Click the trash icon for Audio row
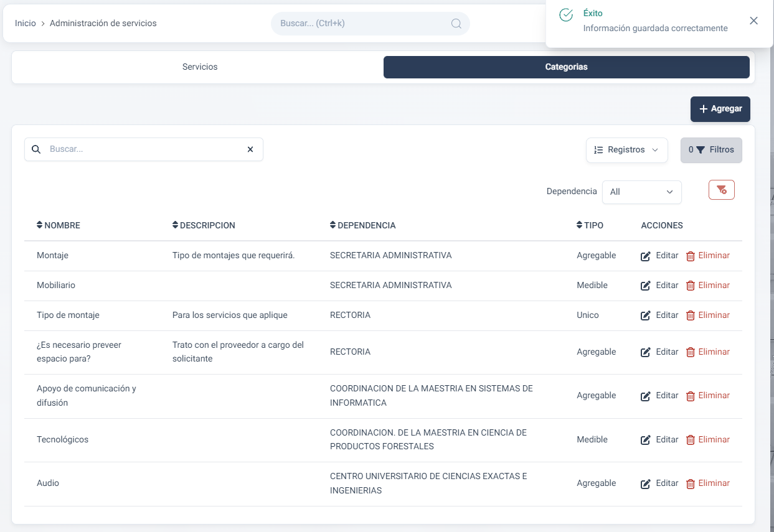This screenshot has height=532, width=774. pyautogui.click(x=690, y=483)
